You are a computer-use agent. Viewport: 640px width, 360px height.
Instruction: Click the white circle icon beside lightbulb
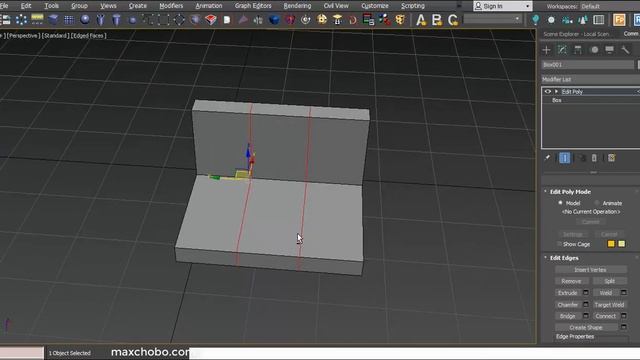tap(551, 20)
